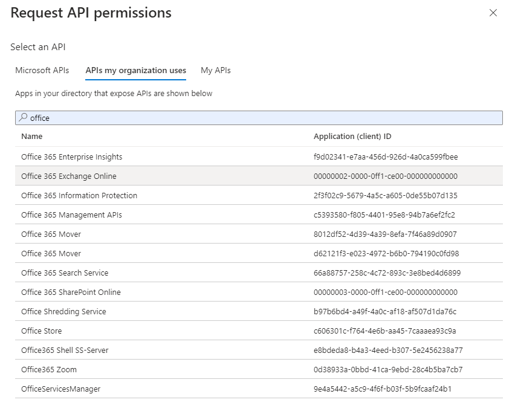Click ID f9d02341-e7aa-456d-926d-4a0ca599fbee
The height and width of the screenshot is (420, 515).
(x=386, y=157)
